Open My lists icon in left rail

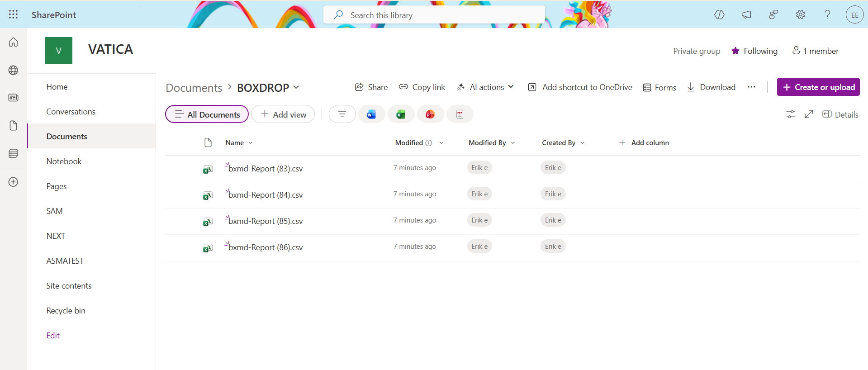[x=14, y=154]
